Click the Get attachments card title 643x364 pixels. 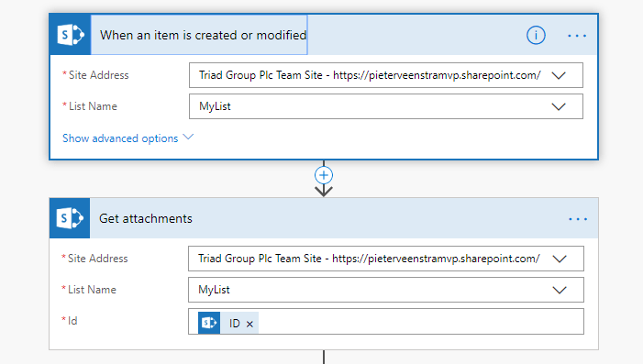146,218
